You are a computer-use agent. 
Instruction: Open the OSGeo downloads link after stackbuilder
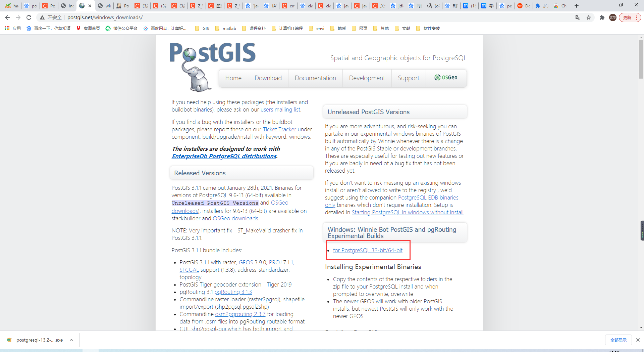235,219
